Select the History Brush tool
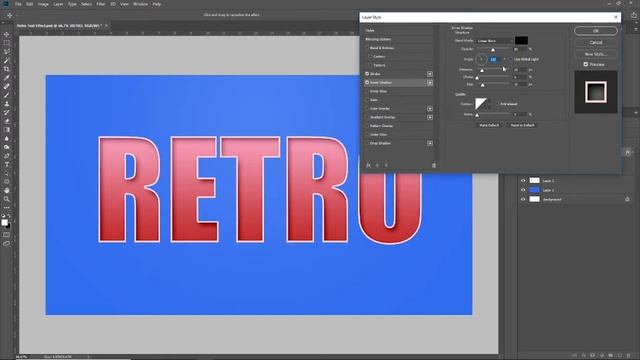 pos(7,112)
